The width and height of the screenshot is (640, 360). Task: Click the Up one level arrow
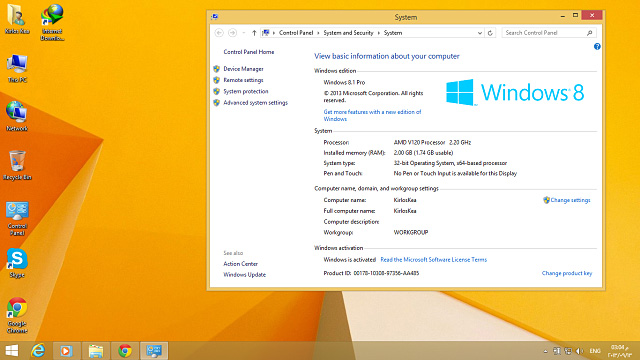(254, 33)
